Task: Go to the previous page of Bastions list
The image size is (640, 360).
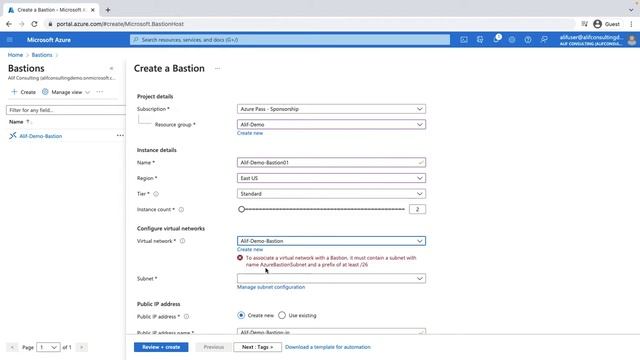Action: [12, 347]
